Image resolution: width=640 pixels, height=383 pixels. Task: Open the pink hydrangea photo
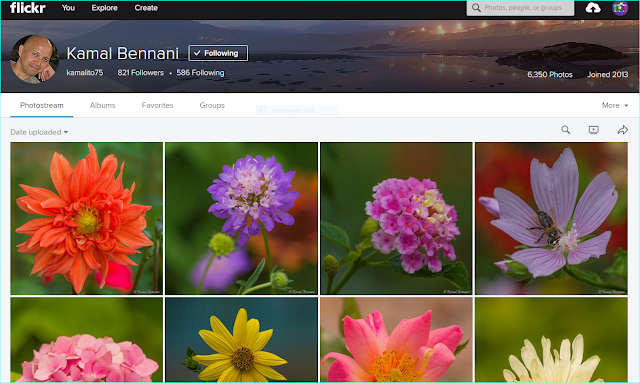[87, 340]
